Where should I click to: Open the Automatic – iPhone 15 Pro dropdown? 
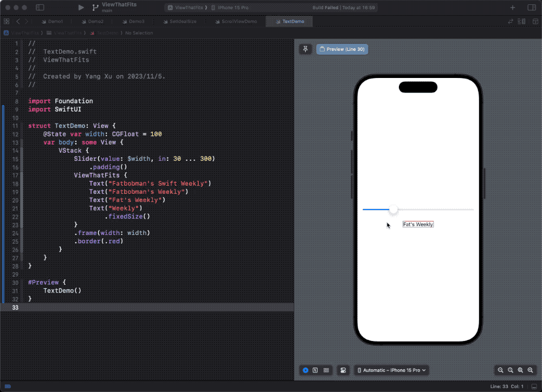391,370
